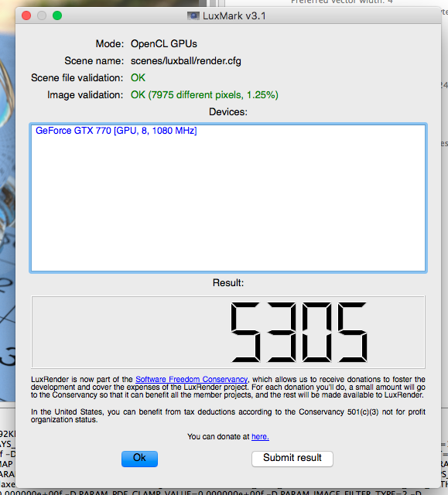Click the green zoom window button
This screenshot has height=495, width=448.
[57, 15]
